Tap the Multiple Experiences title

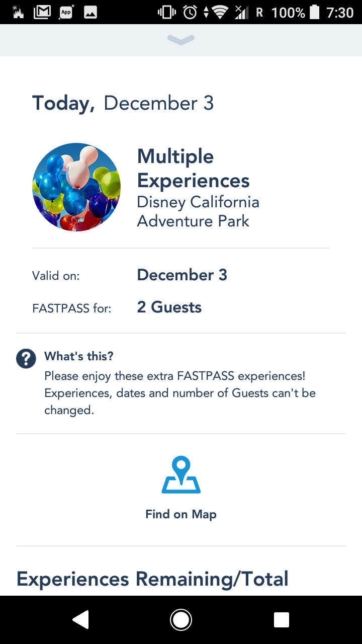point(194,169)
